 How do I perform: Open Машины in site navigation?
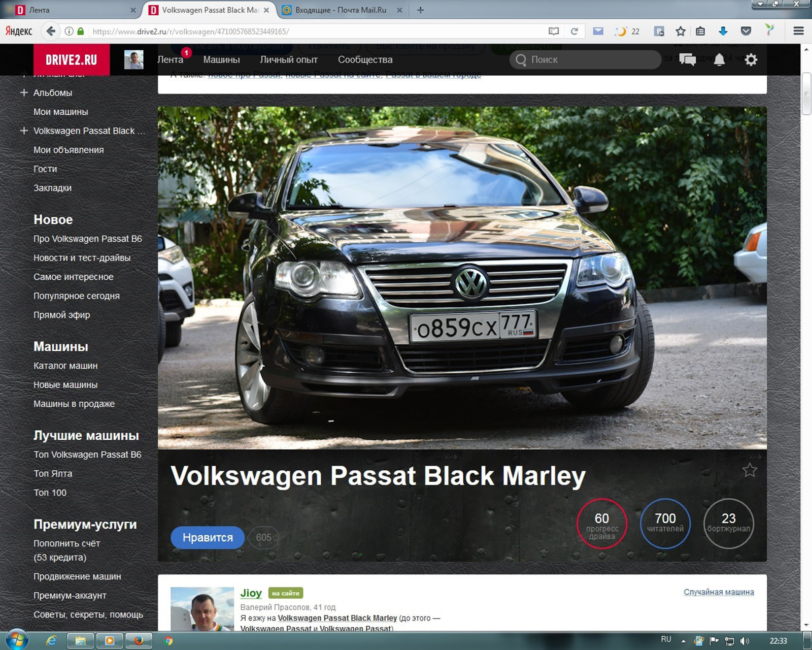coord(221,59)
